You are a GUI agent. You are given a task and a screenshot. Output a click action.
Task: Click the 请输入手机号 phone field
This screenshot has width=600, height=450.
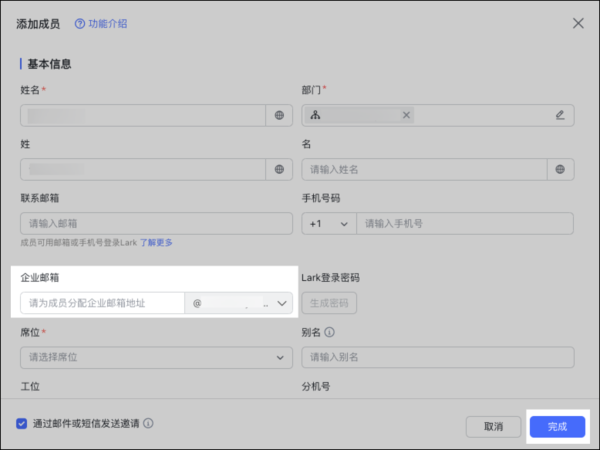point(465,224)
